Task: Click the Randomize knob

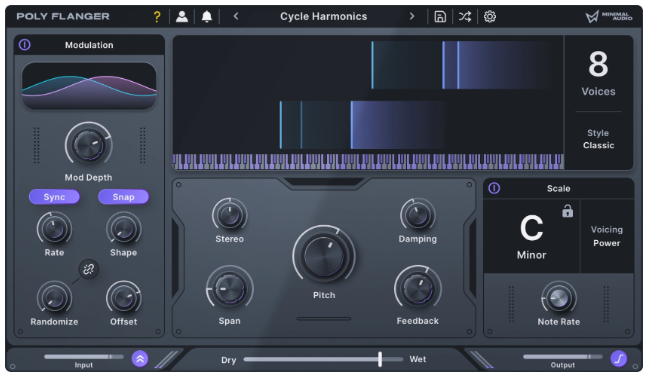Action: pos(54,298)
